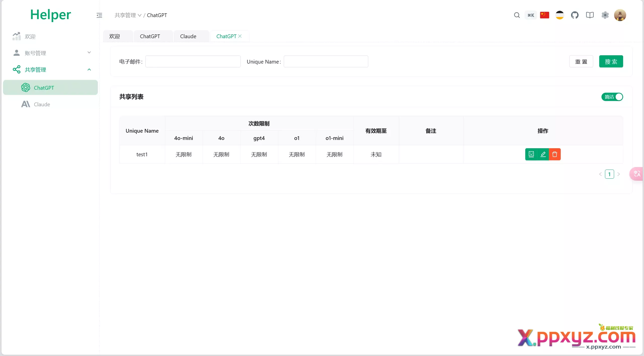Click the test1 cell in the table
644x356 pixels.
tap(142, 155)
